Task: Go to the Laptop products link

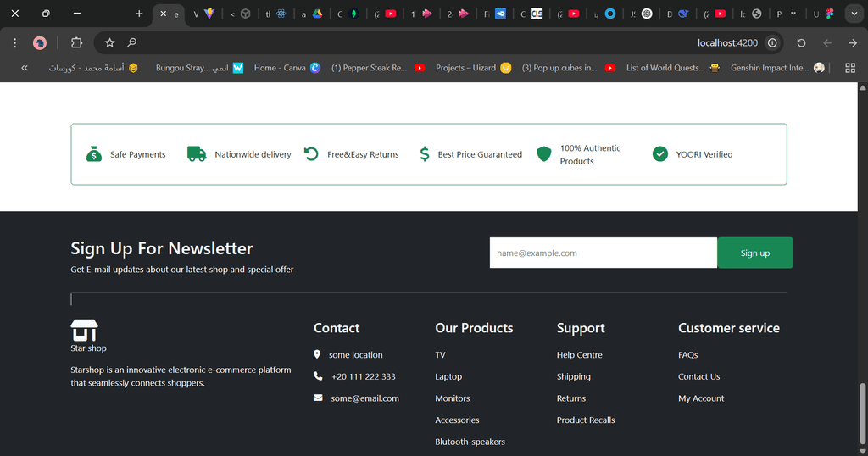Action: pyautogui.click(x=448, y=377)
